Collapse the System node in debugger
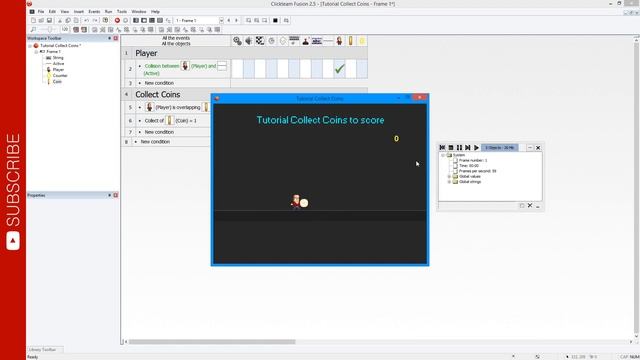The width and height of the screenshot is (640, 360). 443,155
